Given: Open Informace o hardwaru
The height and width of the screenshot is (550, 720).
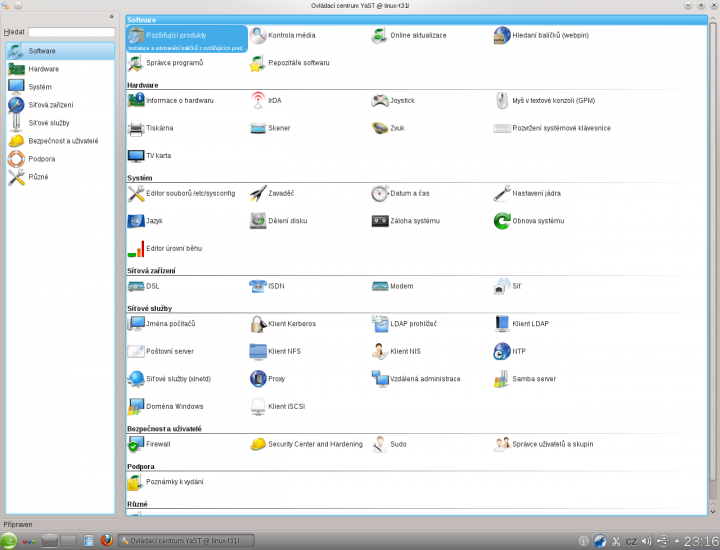Looking at the screenshot, I should (170, 101).
